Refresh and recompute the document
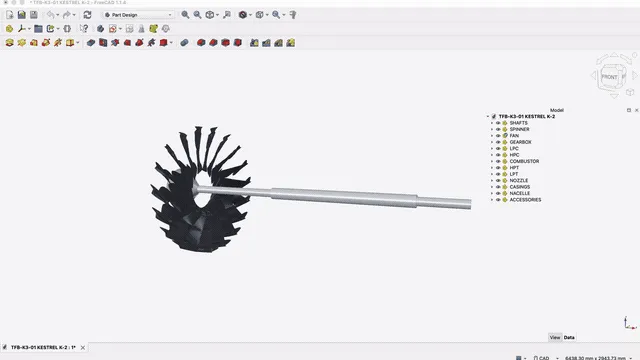 pyautogui.click(x=87, y=15)
